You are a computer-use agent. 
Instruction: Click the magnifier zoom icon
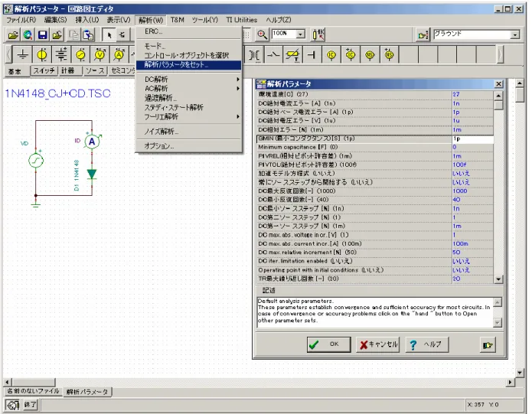click(x=262, y=34)
